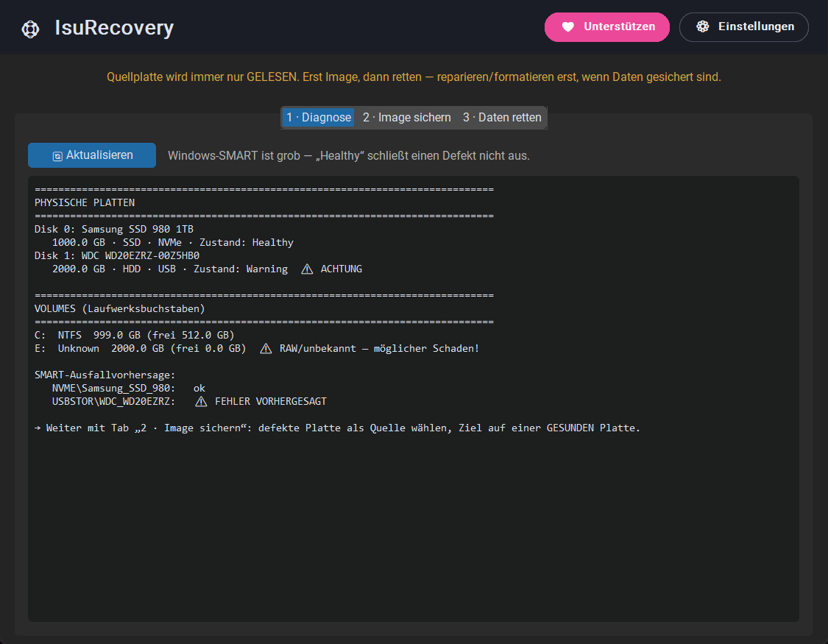Switch to 2 · Image sichern tab
Screen dimensions: 828x644
[x=406, y=117]
